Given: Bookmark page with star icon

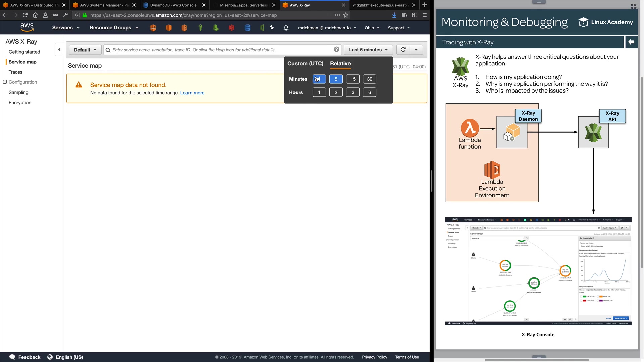Looking at the screenshot, I should pyautogui.click(x=346, y=15).
